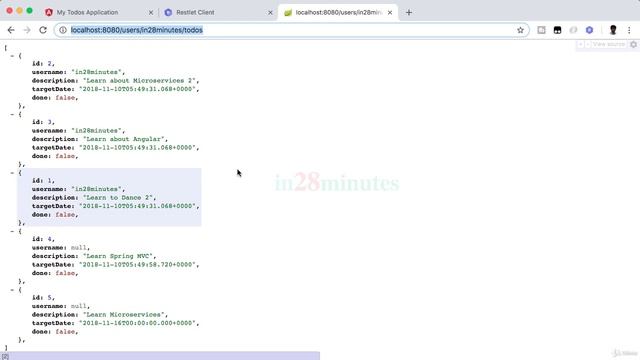Open the faded grey oval extension
The height and width of the screenshot is (360, 640).
tap(573, 30)
